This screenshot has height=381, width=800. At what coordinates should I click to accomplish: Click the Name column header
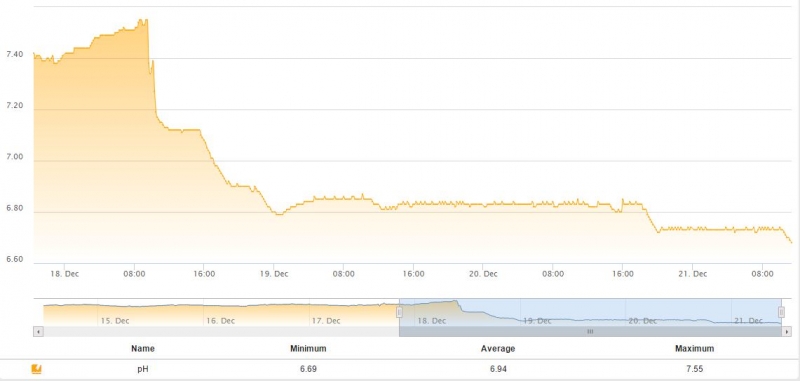tap(143, 349)
